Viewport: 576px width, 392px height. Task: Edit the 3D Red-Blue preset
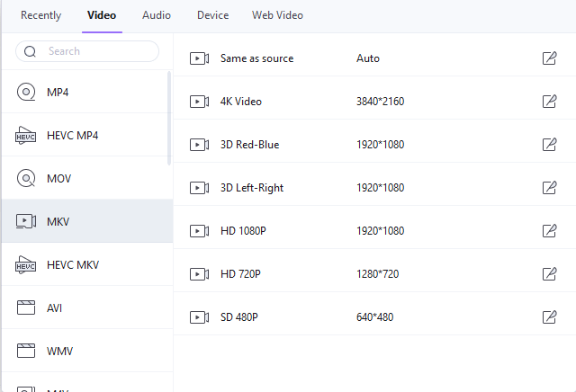click(549, 145)
